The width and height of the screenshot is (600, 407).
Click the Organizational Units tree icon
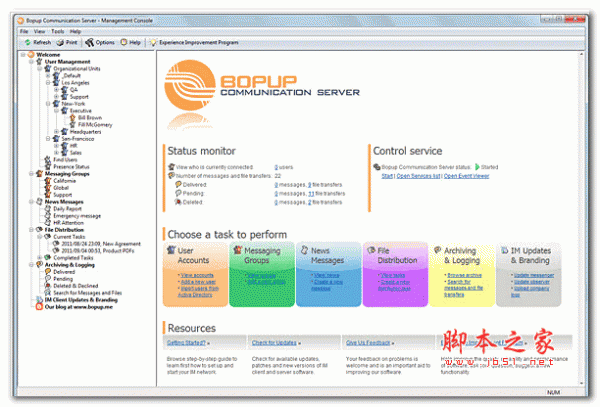pyautogui.click(x=48, y=68)
